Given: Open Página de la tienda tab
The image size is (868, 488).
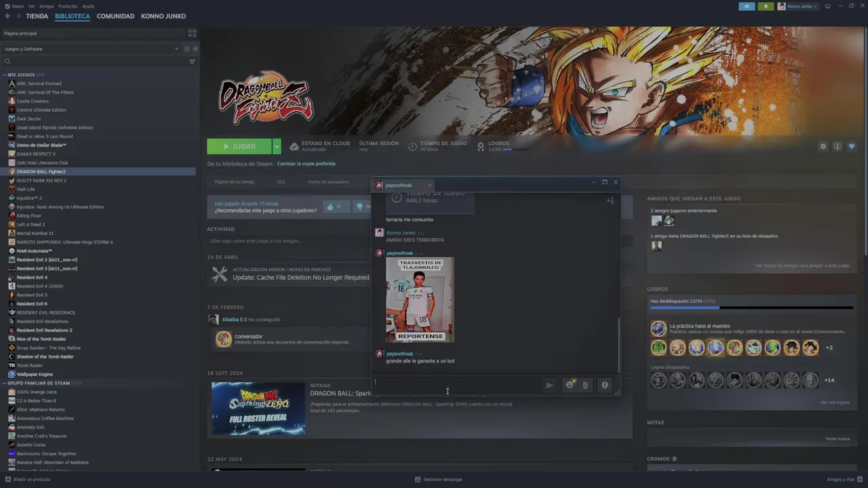Looking at the screenshot, I should [234, 182].
